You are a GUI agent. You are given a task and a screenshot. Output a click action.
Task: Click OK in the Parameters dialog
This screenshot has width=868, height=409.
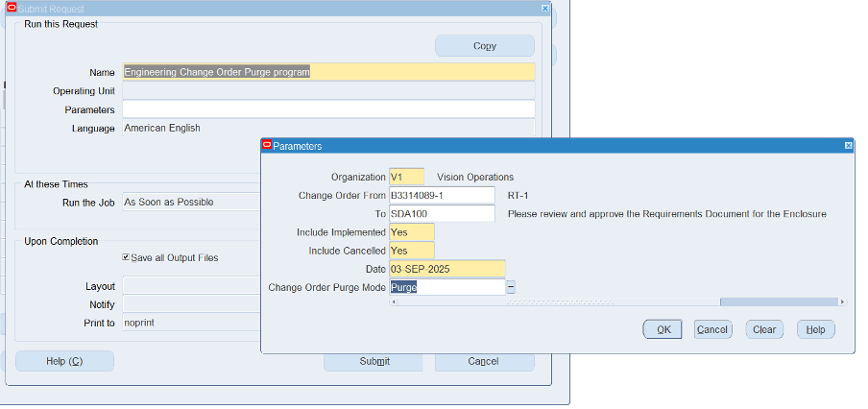coord(663,329)
